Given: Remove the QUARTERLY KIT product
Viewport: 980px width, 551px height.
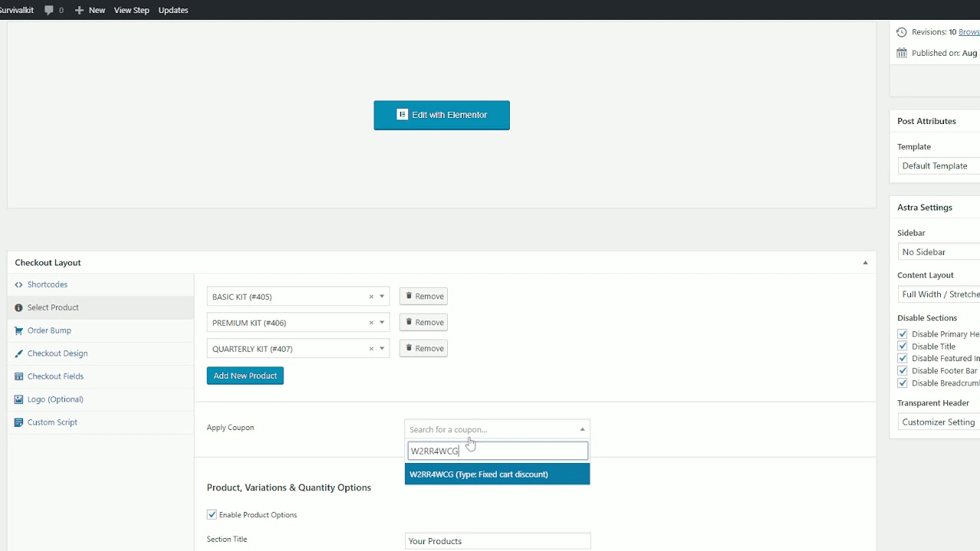Looking at the screenshot, I should (423, 348).
